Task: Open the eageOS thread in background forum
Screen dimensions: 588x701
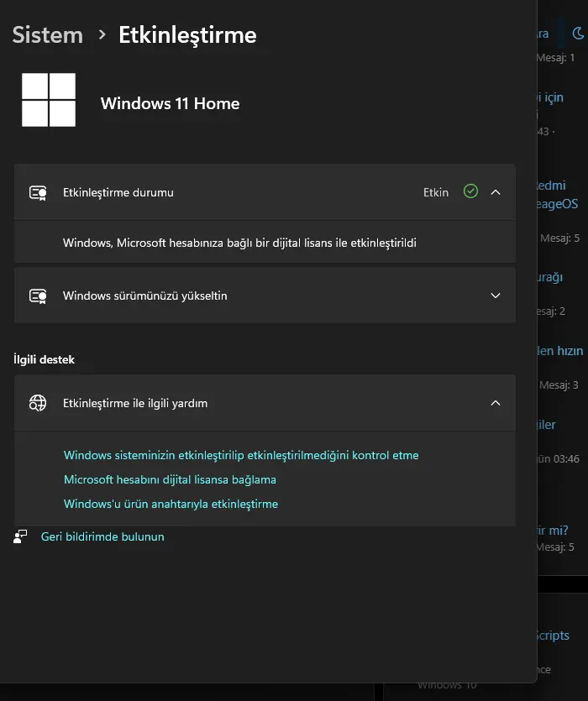Action: click(558, 204)
